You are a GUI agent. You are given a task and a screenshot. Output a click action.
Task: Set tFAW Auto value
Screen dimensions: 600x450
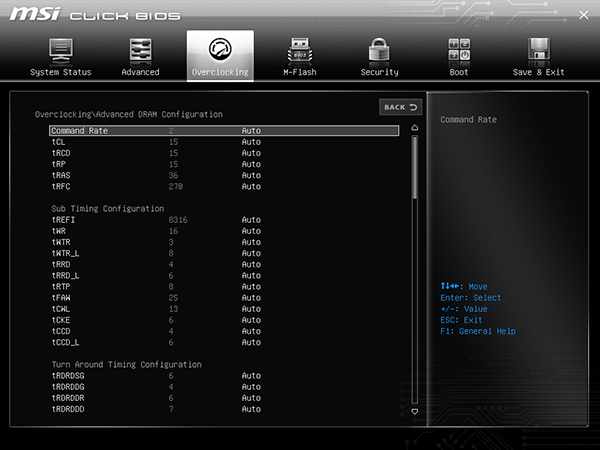point(251,298)
